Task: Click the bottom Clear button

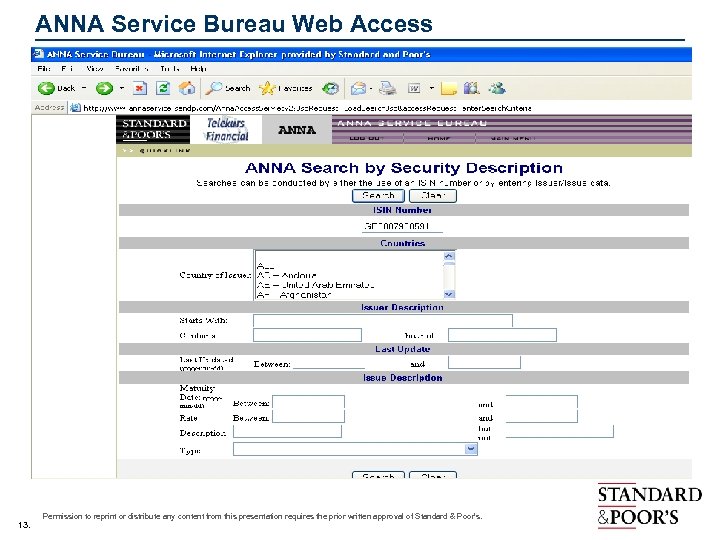Action: (433, 475)
